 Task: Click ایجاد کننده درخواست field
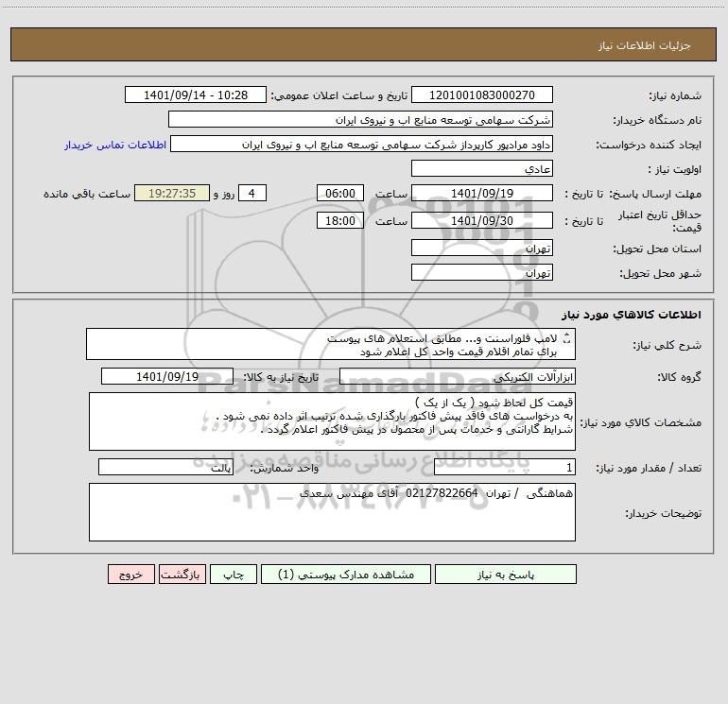click(362, 144)
